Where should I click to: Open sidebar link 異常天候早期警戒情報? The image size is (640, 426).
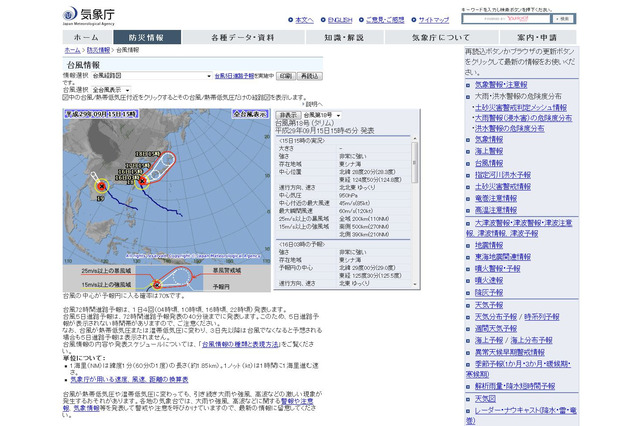coord(510,352)
